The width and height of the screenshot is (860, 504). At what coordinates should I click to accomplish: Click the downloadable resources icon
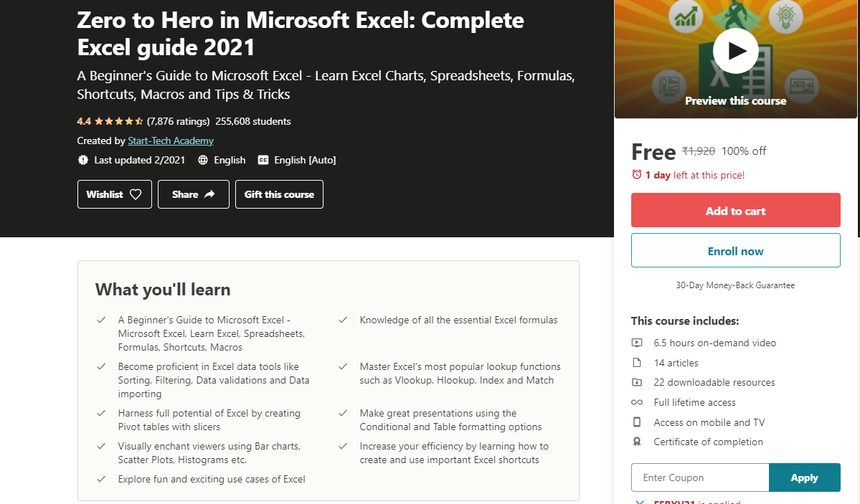(637, 382)
